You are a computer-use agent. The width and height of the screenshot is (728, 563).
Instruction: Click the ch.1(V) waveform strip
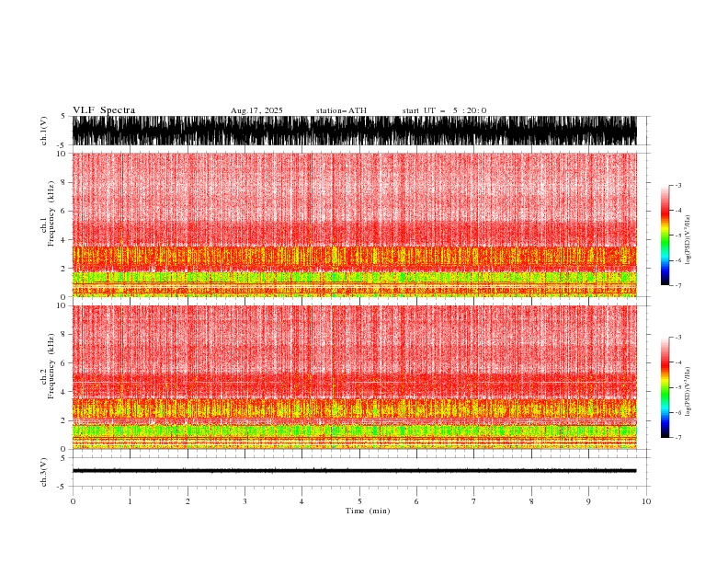354,131
